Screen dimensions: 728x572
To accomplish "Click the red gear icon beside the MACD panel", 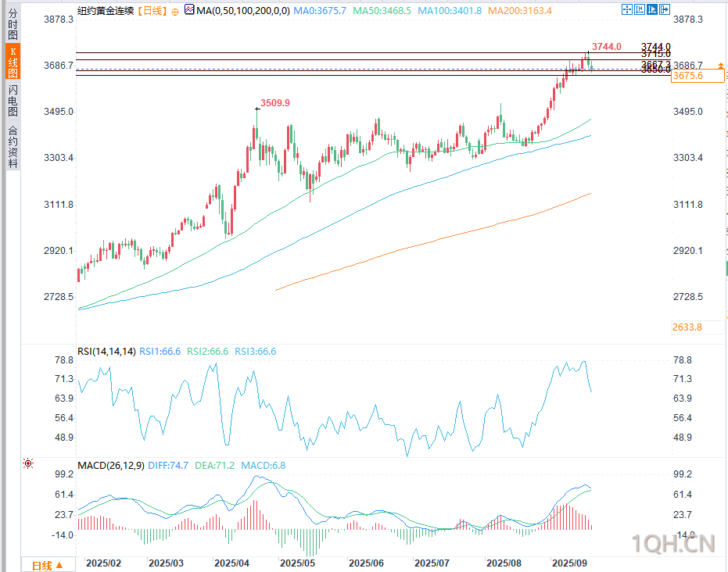I will point(28,463).
